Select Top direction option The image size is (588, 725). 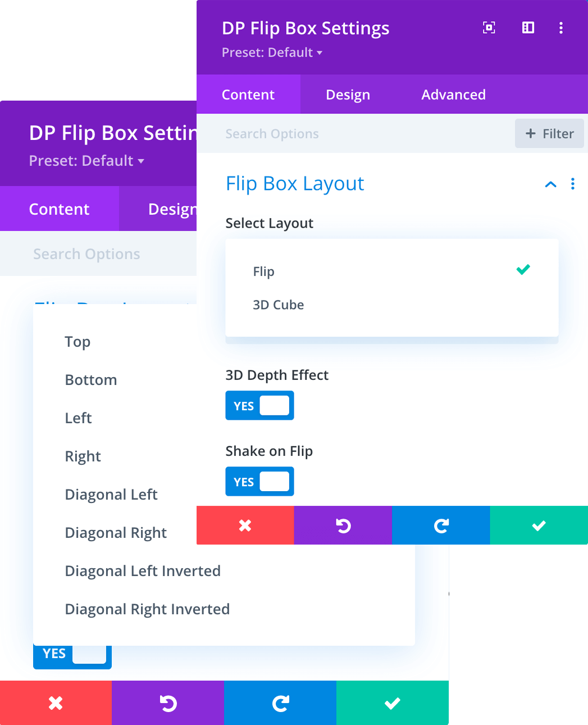(78, 342)
